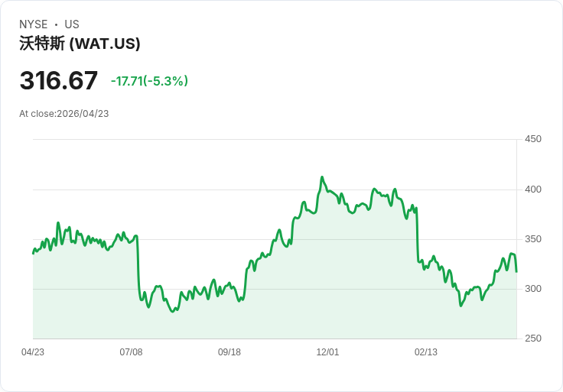The image size is (563, 392).
Task: Click the chart's highest peak near 12/01
Action: (322, 177)
